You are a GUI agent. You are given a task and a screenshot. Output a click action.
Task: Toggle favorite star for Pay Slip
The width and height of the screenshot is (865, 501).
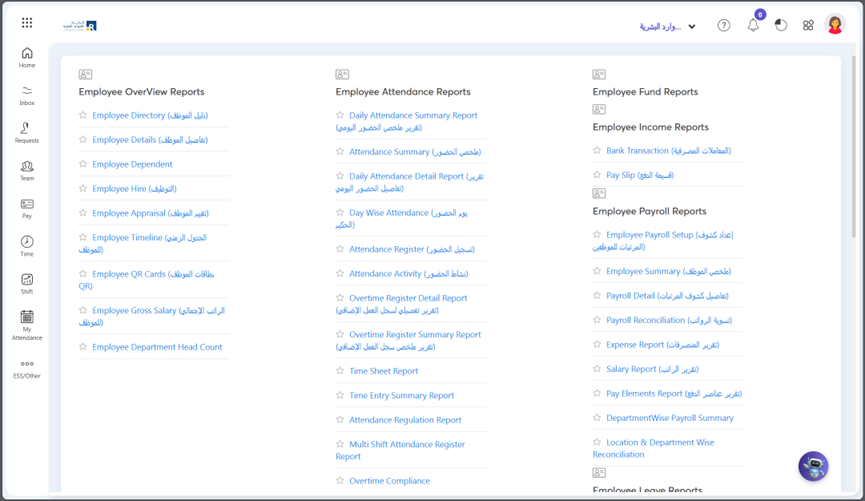point(597,175)
